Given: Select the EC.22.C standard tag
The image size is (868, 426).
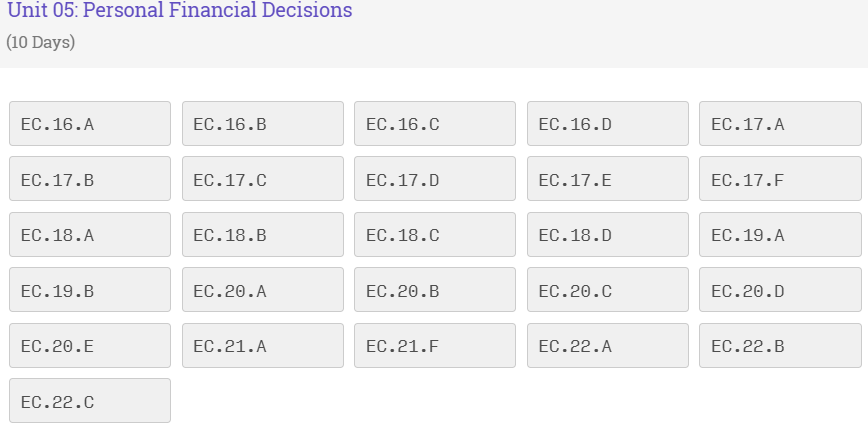Looking at the screenshot, I should (x=90, y=402).
